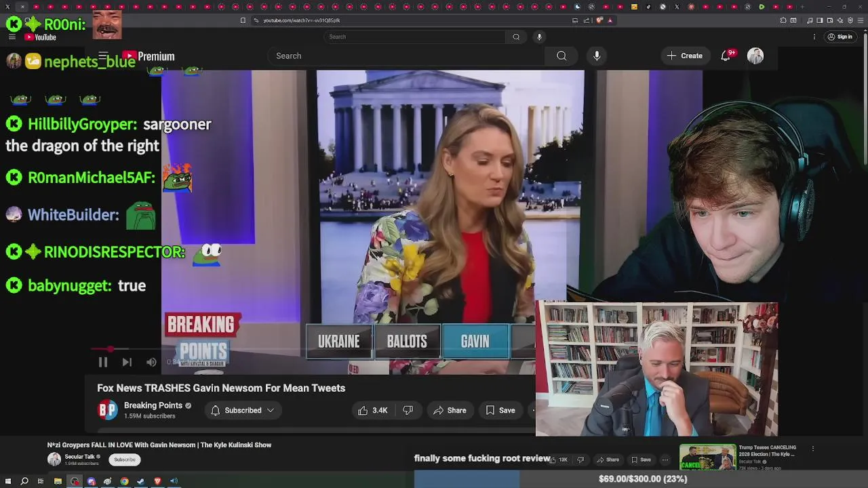Open options for the Trump Teases CANCELING video

coord(813,448)
